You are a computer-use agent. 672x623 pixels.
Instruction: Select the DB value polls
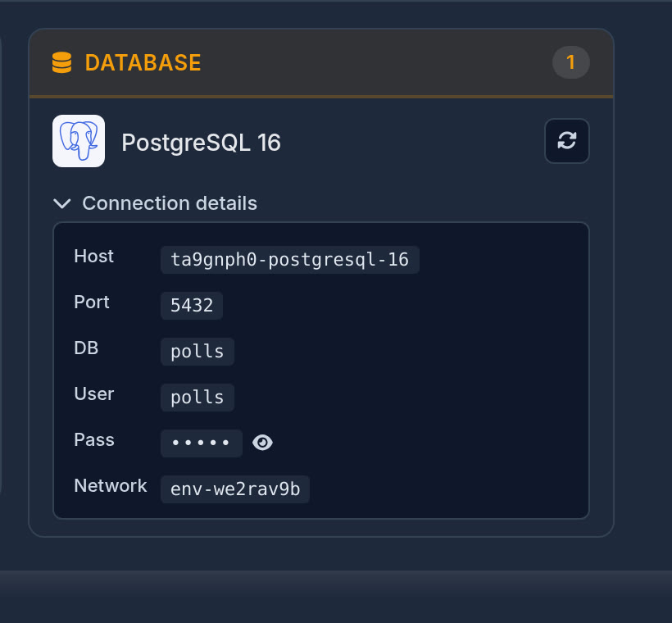point(198,351)
